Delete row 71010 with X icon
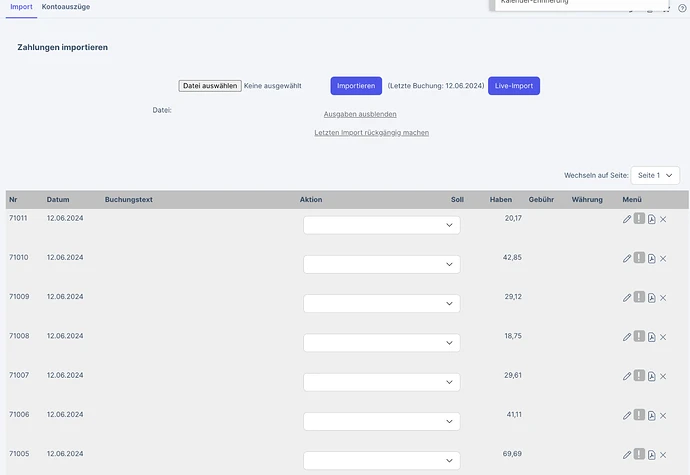 [663, 258]
